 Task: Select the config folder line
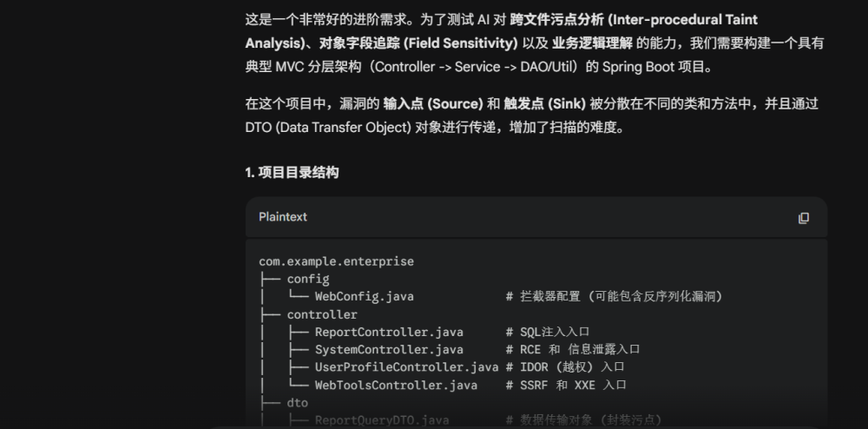(x=307, y=279)
